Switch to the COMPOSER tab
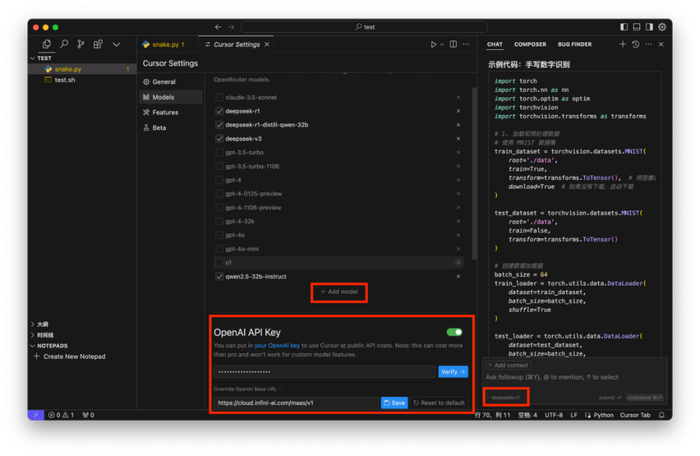Viewport: 700px width, 456px height. [530, 44]
